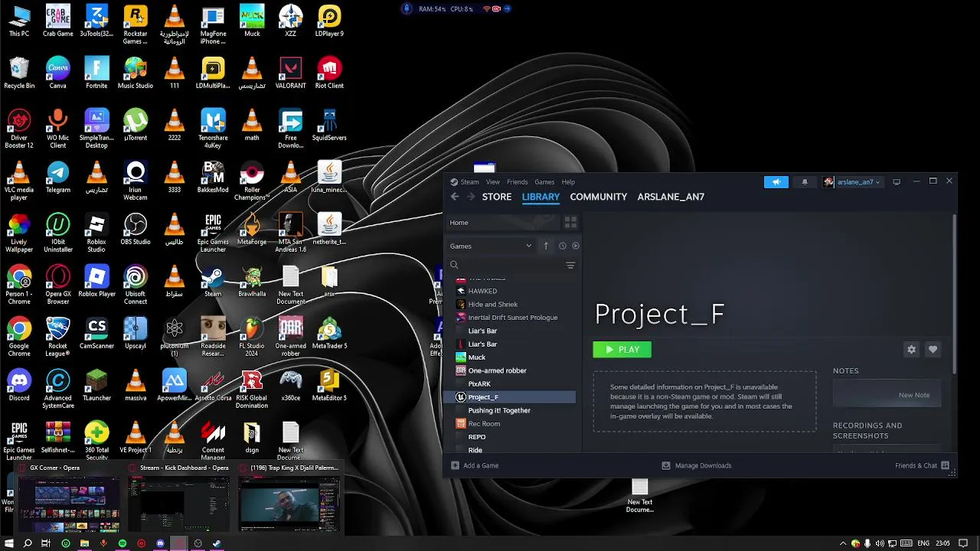Open File Explorer from taskbar

click(84, 543)
